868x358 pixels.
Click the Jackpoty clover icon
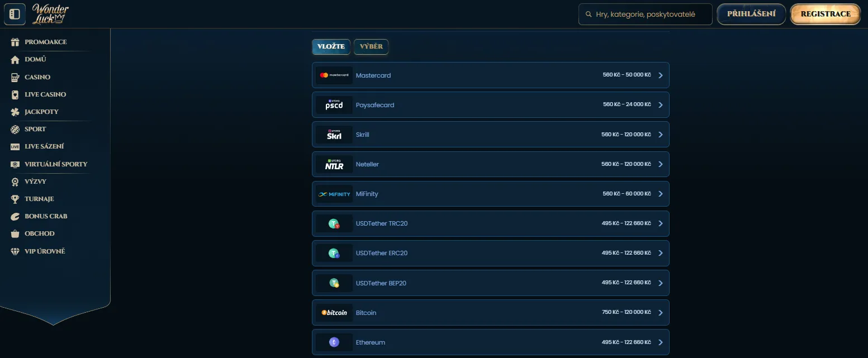pyautogui.click(x=15, y=112)
